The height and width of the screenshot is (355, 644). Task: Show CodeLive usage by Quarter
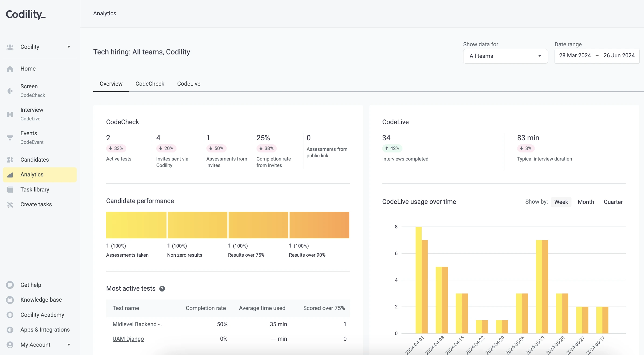613,202
